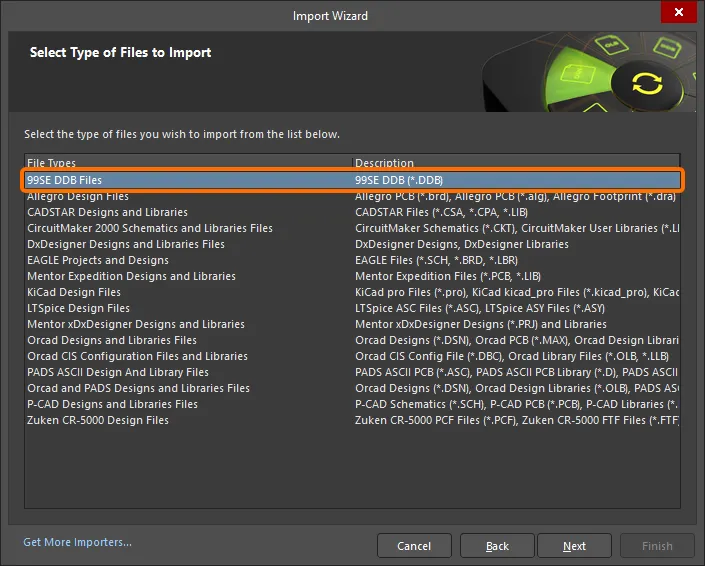The width and height of the screenshot is (705, 566).
Task: Select 99SE DDB Files row
Action: [352, 180]
